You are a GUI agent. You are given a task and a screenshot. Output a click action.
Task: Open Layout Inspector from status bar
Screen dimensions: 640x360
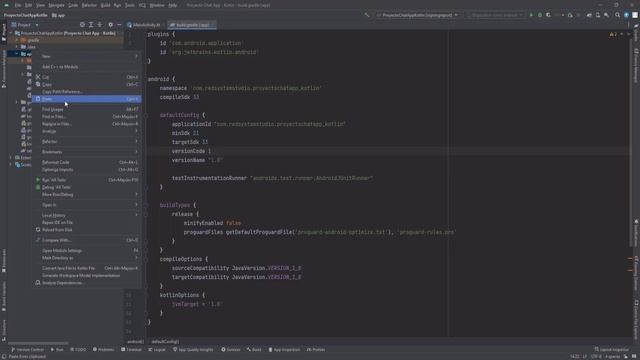[x=612, y=350]
